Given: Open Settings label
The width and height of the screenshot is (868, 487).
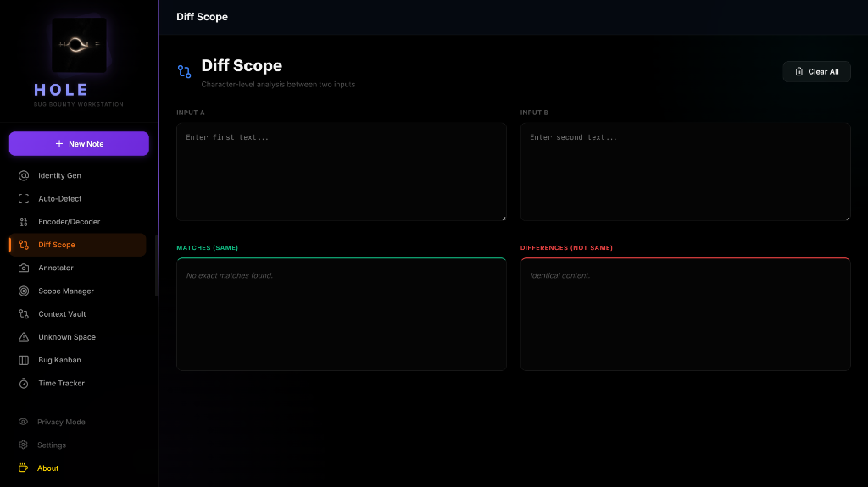Looking at the screenshot, I should (52, 445).
